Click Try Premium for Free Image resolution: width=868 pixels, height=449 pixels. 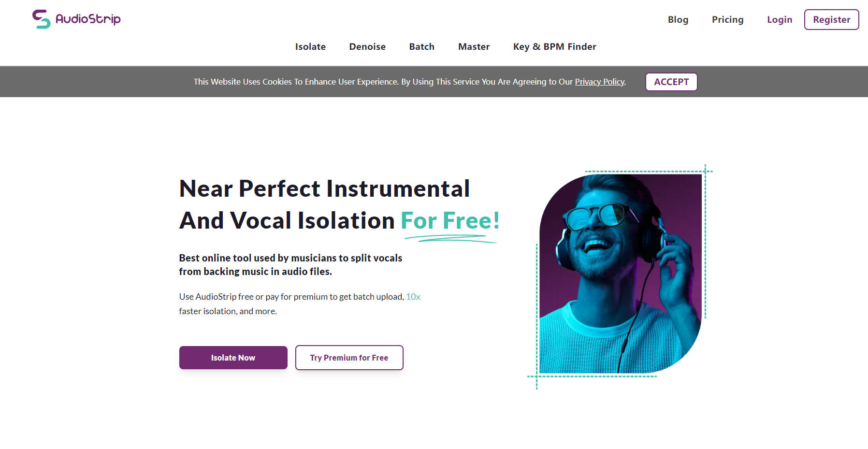(x=349, y=358)
